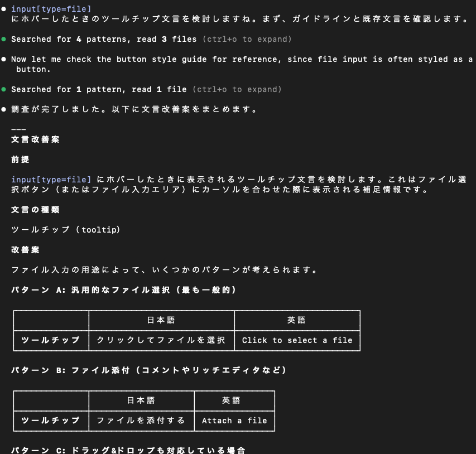The image size is (476, 454).
Task: Click the 日本語 header in the Pattern A table
Action: [x=161, y=320]
